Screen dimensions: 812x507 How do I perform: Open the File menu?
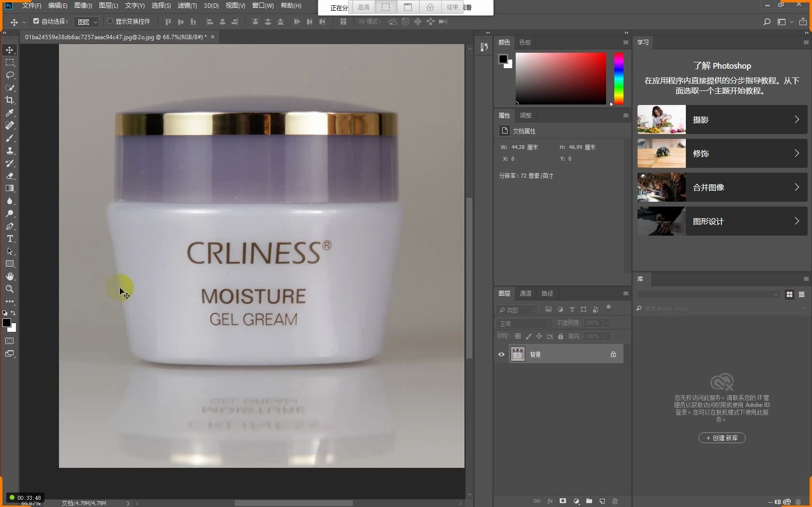point(31,6)
